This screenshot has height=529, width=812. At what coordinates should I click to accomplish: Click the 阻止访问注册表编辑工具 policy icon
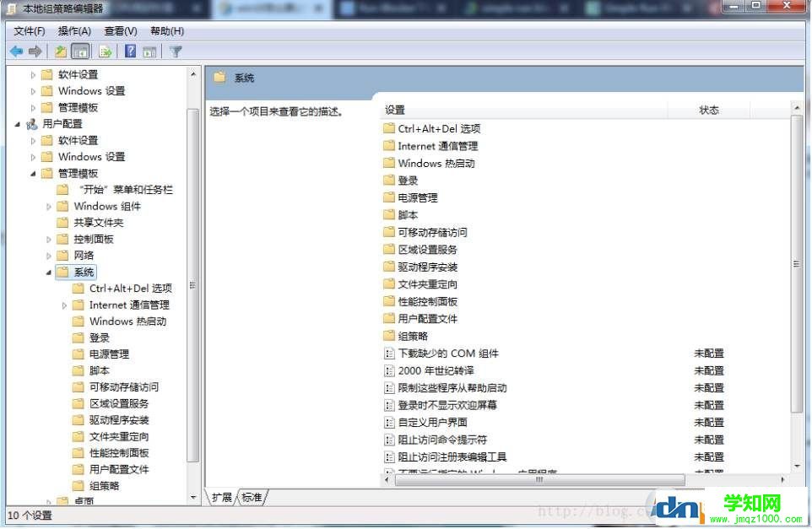coord(389,457)
